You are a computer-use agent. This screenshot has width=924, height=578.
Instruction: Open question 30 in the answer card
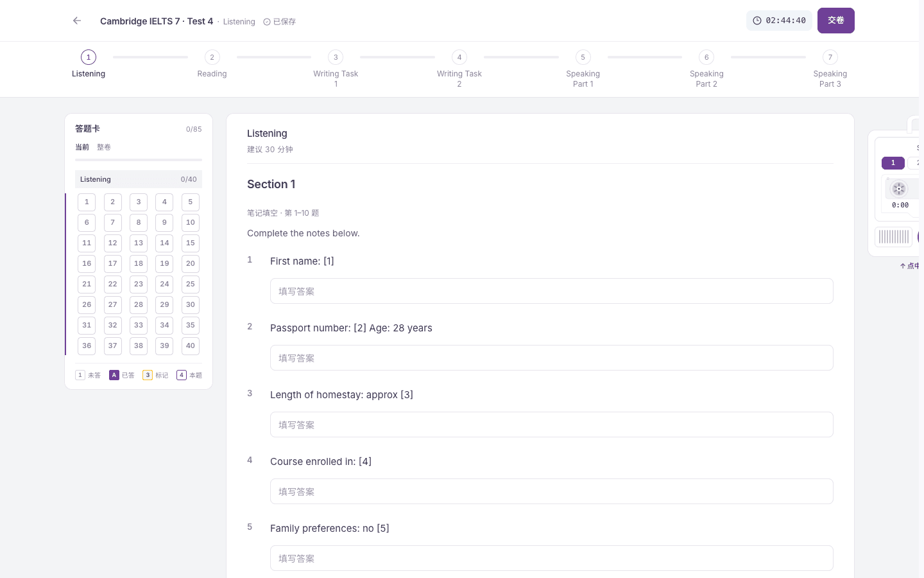pyautogui.click(x=191, y=305)
